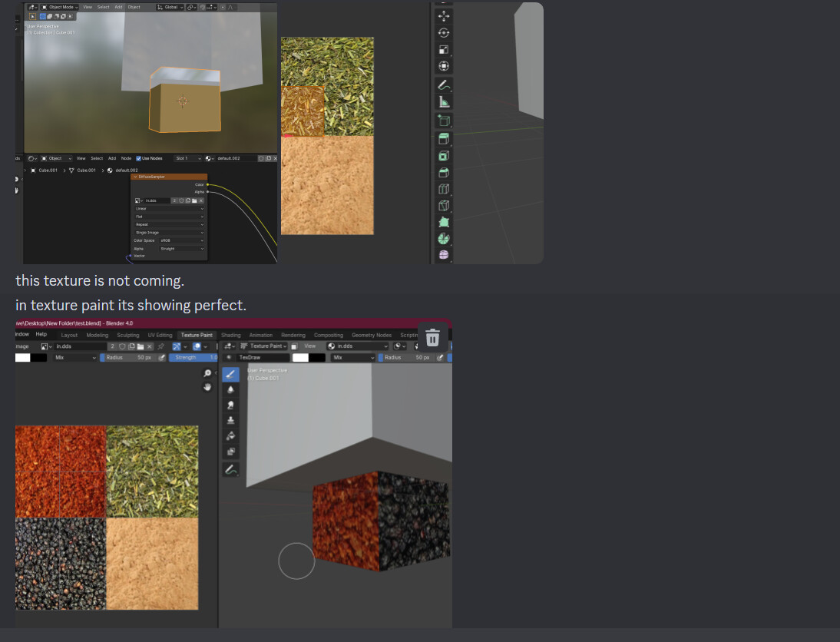Select the Add Cube tool icon

tap(444, 121)
